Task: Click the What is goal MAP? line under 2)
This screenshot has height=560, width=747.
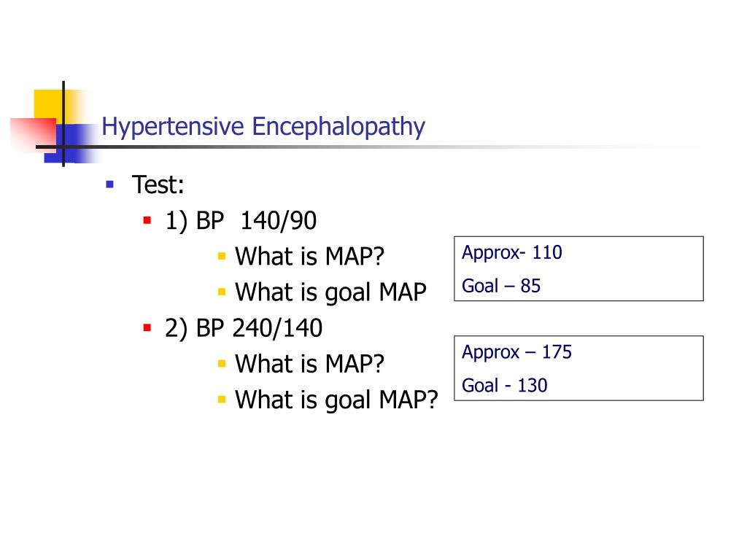Action: pyautogui.click(x=336, y=400)
